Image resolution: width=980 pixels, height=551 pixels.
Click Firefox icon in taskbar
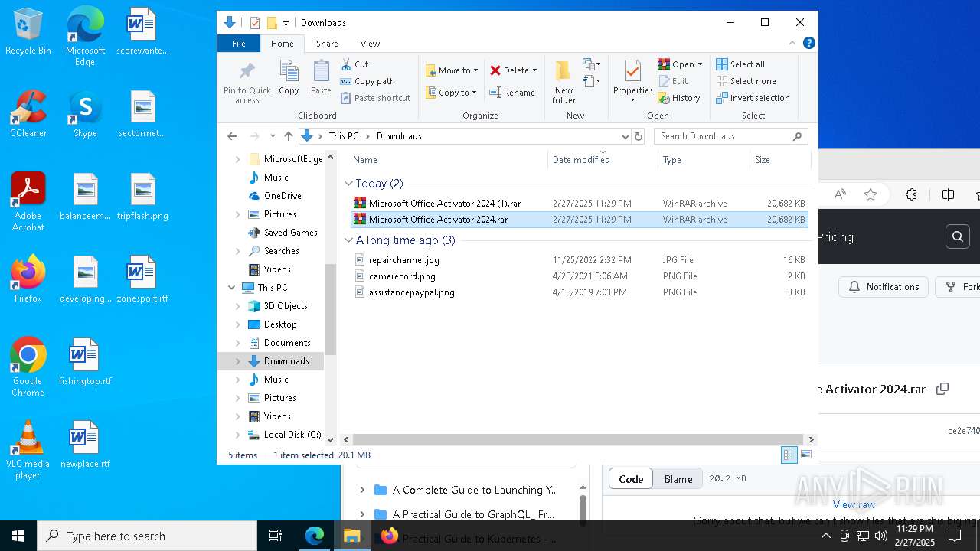click(x=389, y=536)
